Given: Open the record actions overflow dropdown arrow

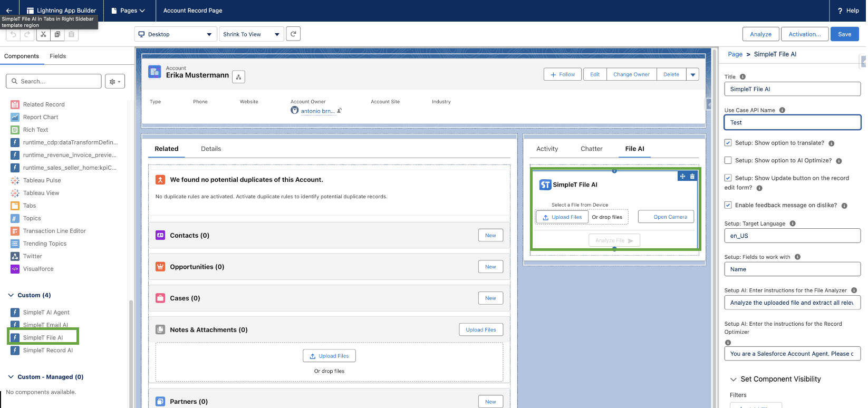Looking at the screenshot, I should click(x=693, y=74).
